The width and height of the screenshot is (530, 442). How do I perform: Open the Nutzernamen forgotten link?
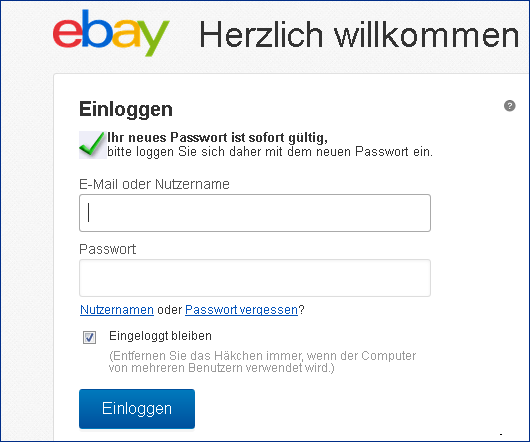117,310
